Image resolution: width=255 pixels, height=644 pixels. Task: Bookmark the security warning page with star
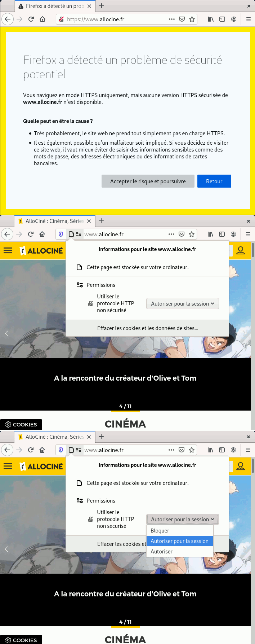click(x=192, y=19)
